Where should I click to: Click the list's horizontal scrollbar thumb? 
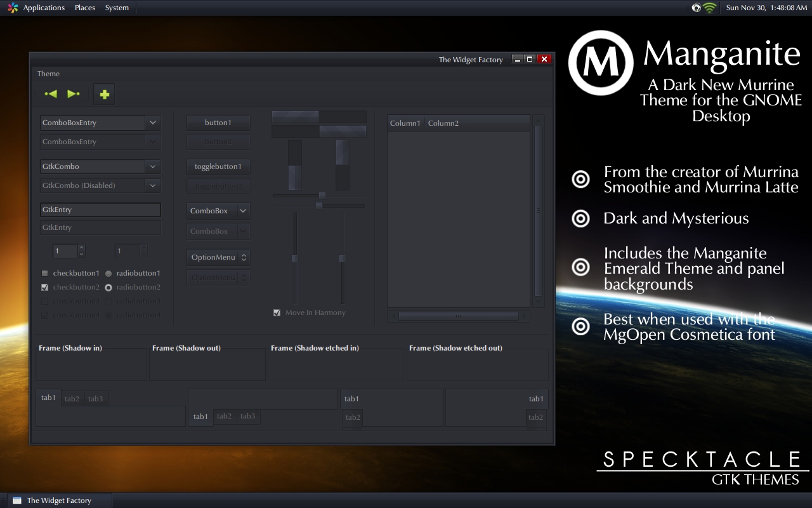(x=458, y=316)
